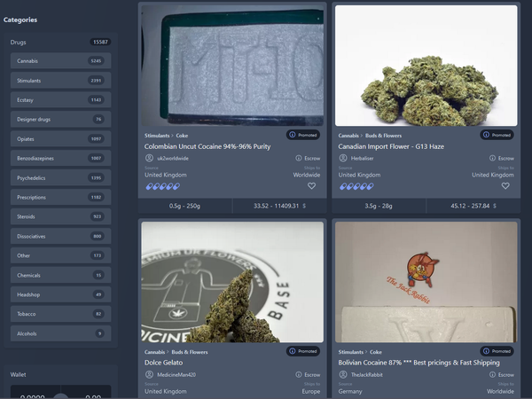Choose the Tobacco category
This screenshot has width=532, height=399.
[60, 314]
